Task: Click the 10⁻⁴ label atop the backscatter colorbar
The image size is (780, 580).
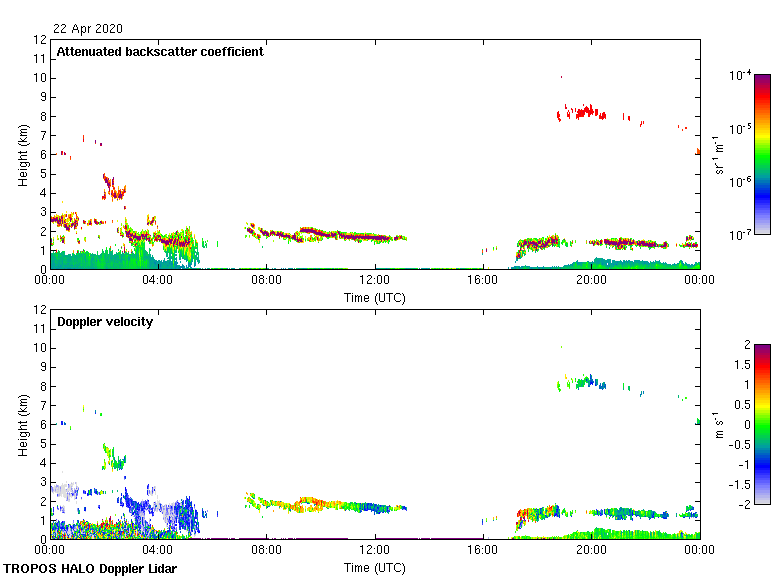Action: coord(741,76)
